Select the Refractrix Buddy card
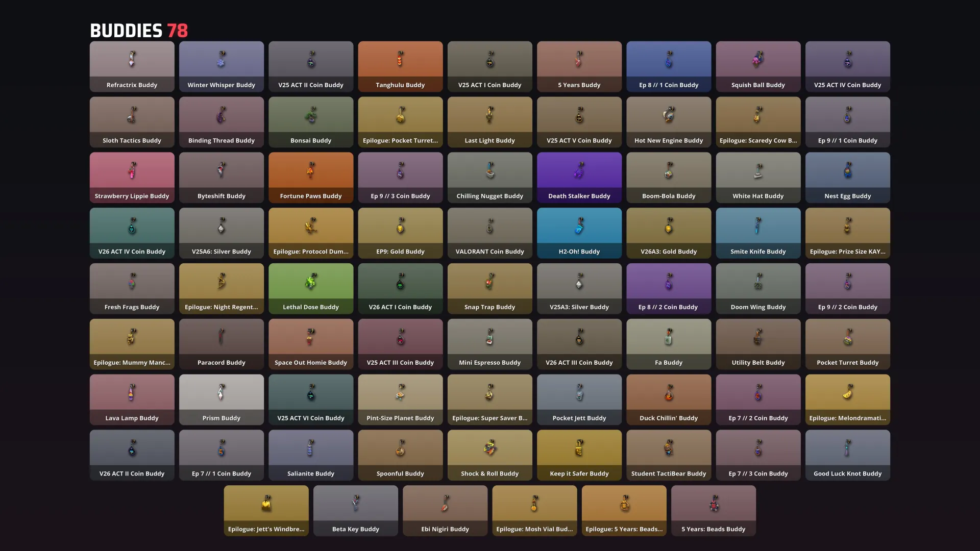The image size is (980, 551). tap(132, 66)
